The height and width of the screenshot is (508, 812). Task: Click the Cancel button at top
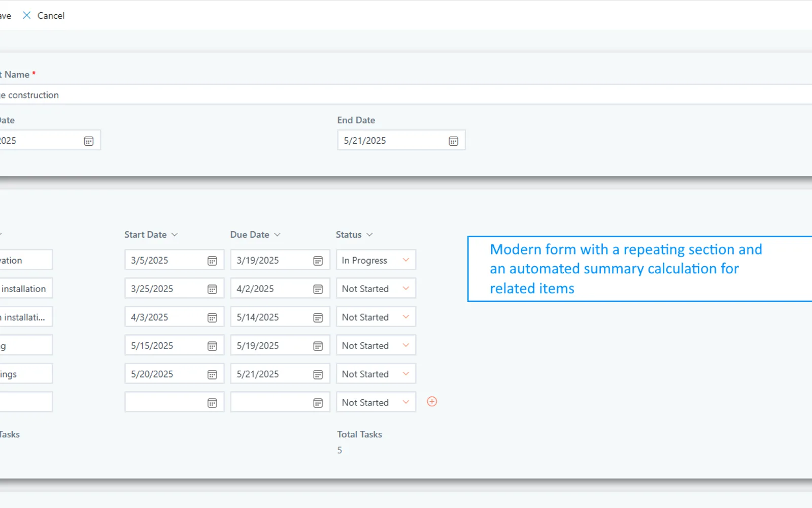point(44,16)
